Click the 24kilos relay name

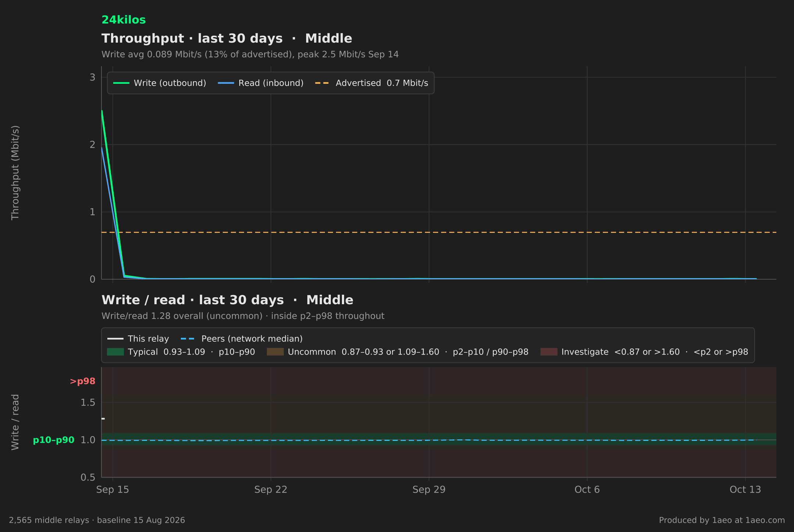[x=124, y=20]
